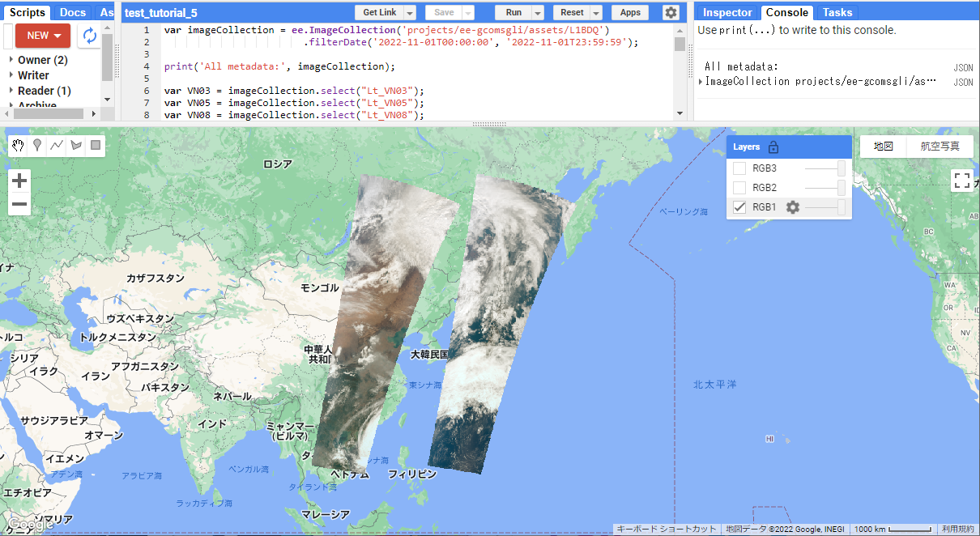Switch to the Inspector tab

point(727,12)
